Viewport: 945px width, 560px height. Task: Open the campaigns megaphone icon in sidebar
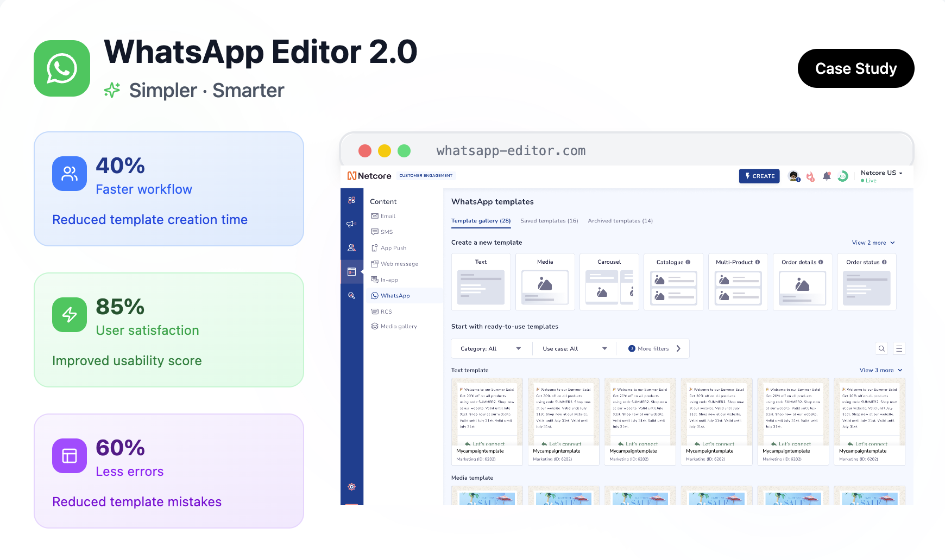[x=351, y=224]
